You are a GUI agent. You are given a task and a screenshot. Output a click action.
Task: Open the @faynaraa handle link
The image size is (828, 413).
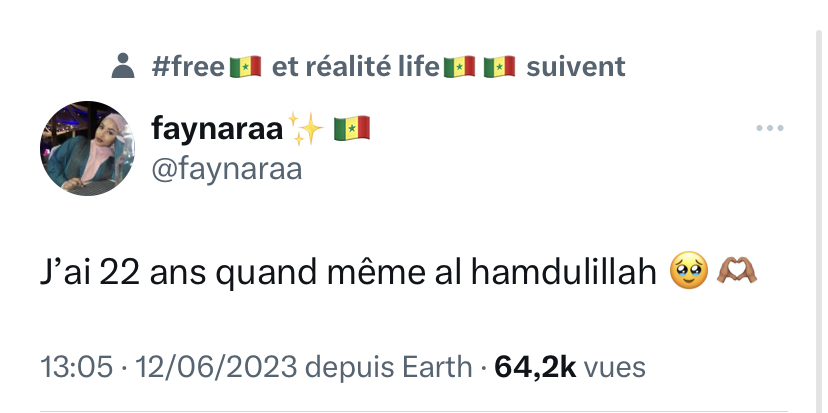(x=227, y=170)
